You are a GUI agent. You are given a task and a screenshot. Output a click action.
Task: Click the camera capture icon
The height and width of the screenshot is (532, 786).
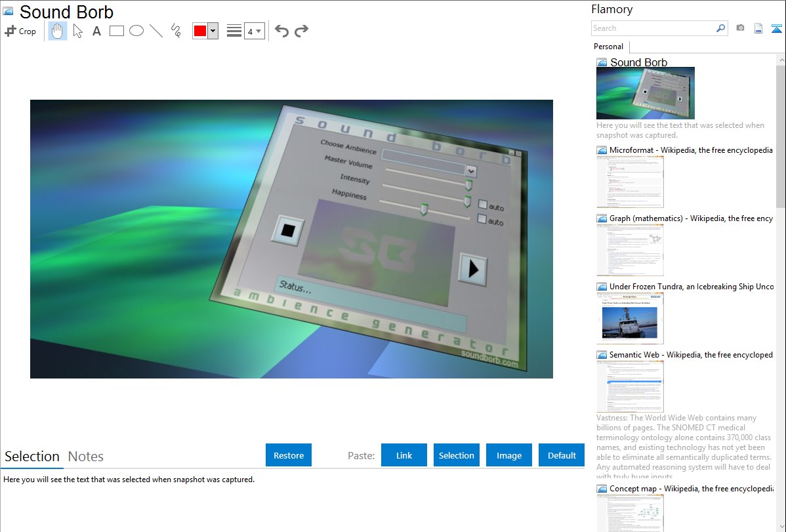(740, 28)
